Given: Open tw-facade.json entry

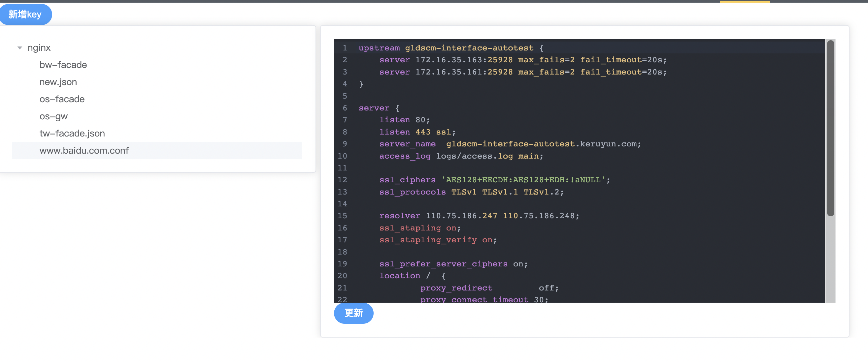Looking at the screenshot, I should click(72, 133).
